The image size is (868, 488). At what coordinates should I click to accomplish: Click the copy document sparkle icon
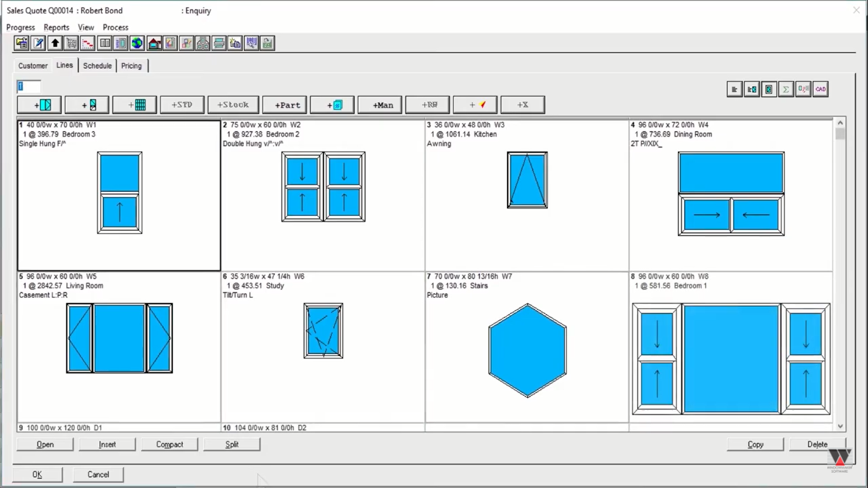(235, 43)
